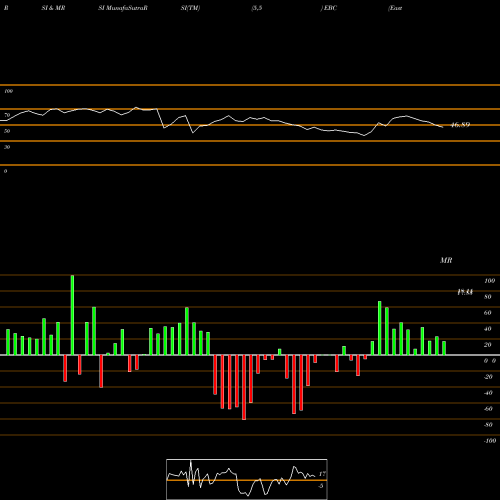Viewport: 500px width, 500px height.
Task: Click the "(East" text in header
Action: pyautogui.click(x=395, y=8)
